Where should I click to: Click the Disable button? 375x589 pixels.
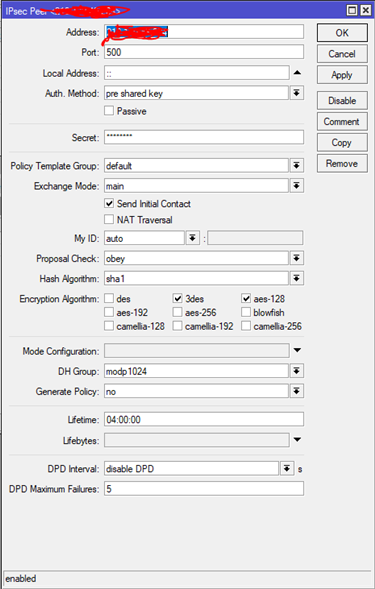coord(342,100)
